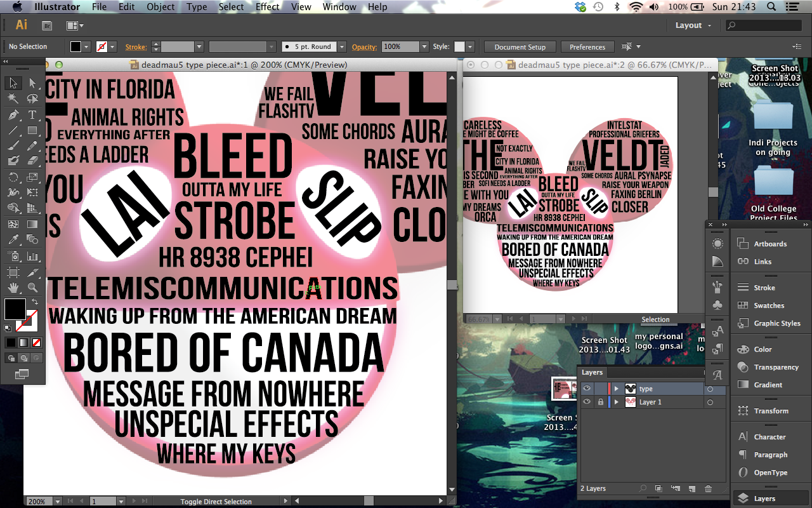Select the Perspective Grid tool
The width and height of the screenshot is (812, 508).
[32, 208]
